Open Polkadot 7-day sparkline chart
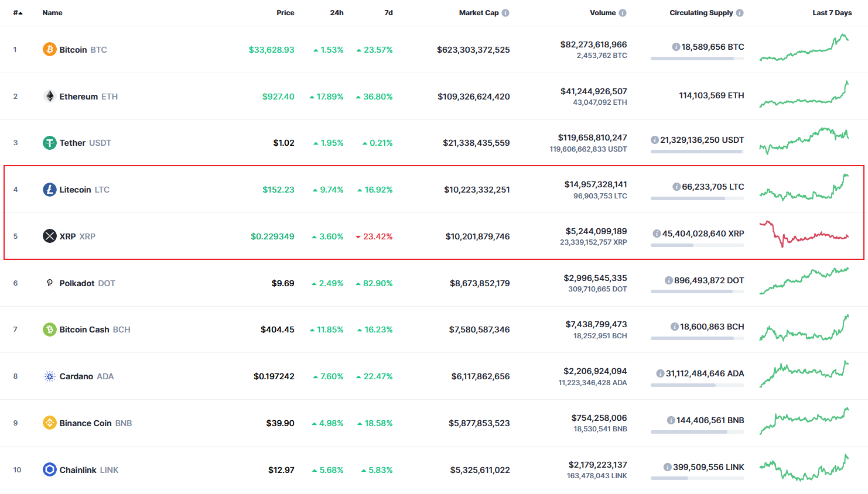868x494 pixels. coord(804,281)
